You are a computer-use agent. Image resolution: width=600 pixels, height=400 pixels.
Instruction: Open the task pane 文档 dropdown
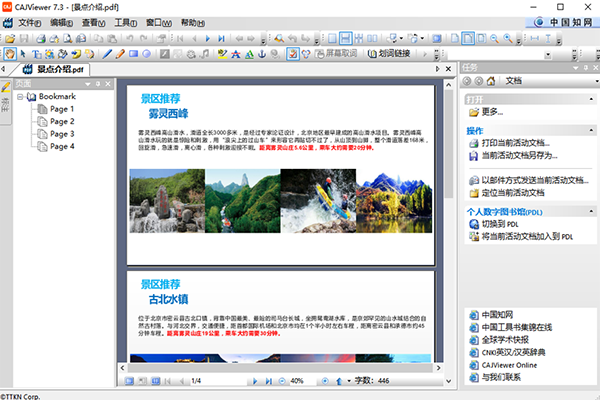click(x=596, y=81)
